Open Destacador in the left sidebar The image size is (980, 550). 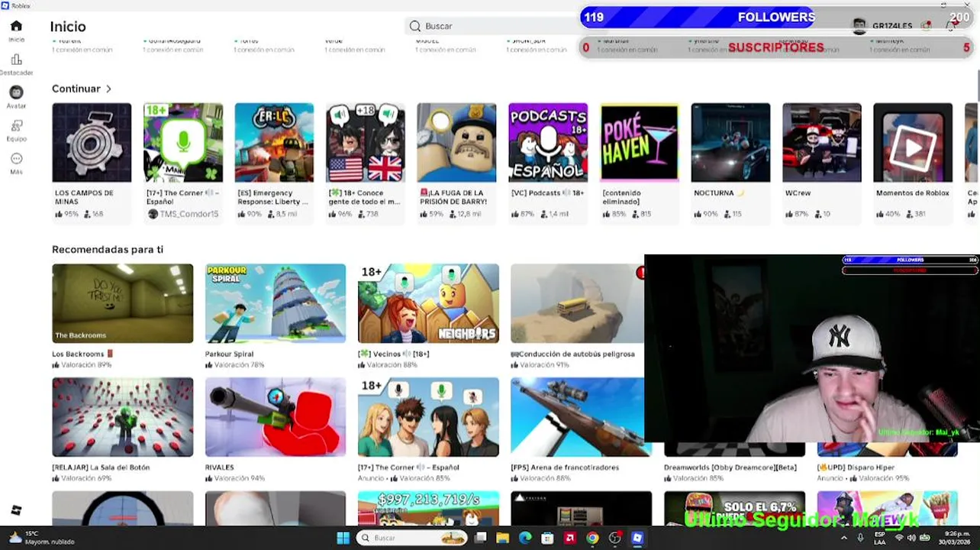(16, 64)
